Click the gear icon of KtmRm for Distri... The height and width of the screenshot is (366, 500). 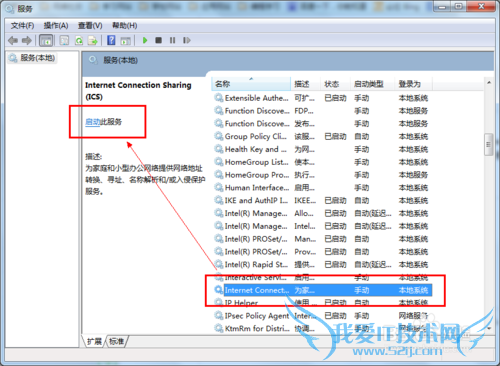tap(219, 328)
